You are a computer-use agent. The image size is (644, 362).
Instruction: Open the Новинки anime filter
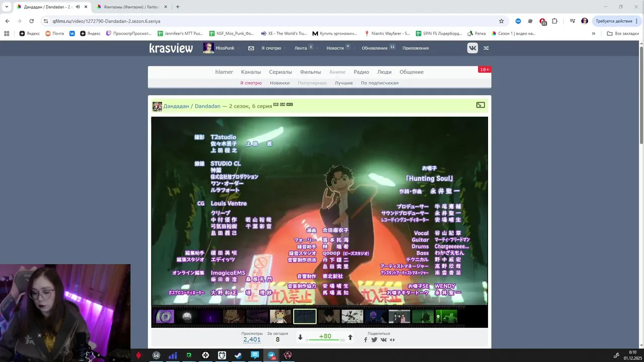280,83
